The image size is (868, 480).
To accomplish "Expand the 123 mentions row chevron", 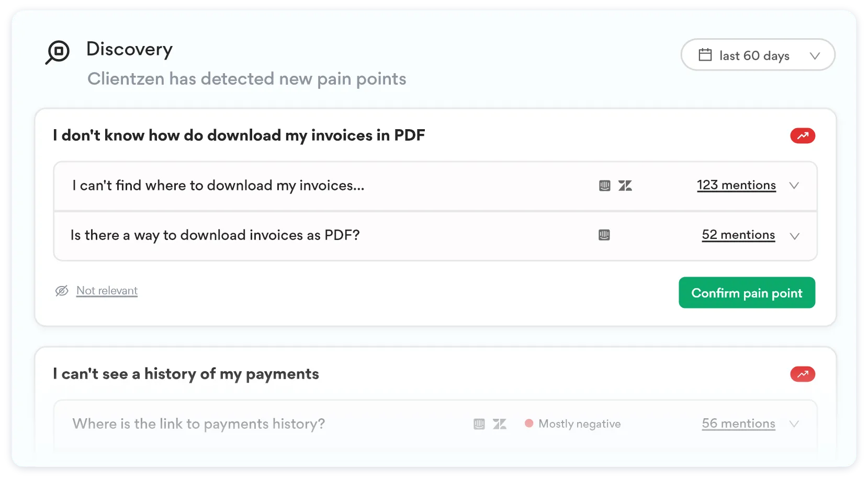I will click(x=794, y=186).
